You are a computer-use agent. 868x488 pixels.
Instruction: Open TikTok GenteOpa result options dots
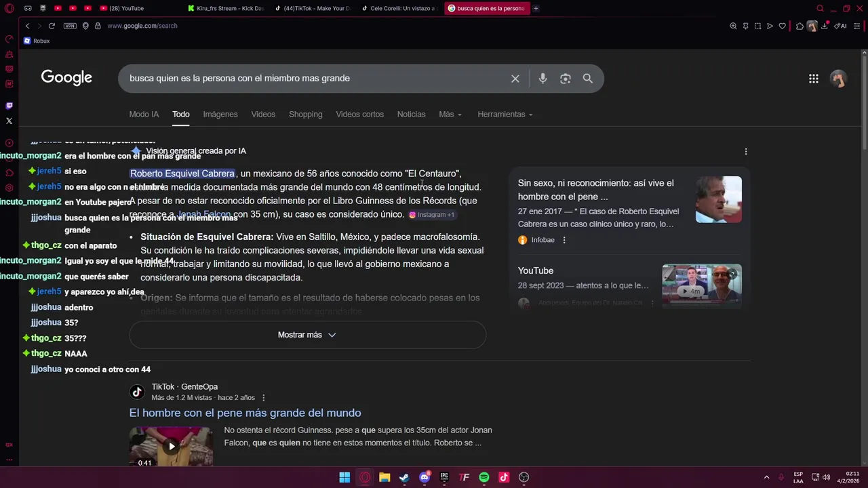pyautogui.click(x=263, y=398)
